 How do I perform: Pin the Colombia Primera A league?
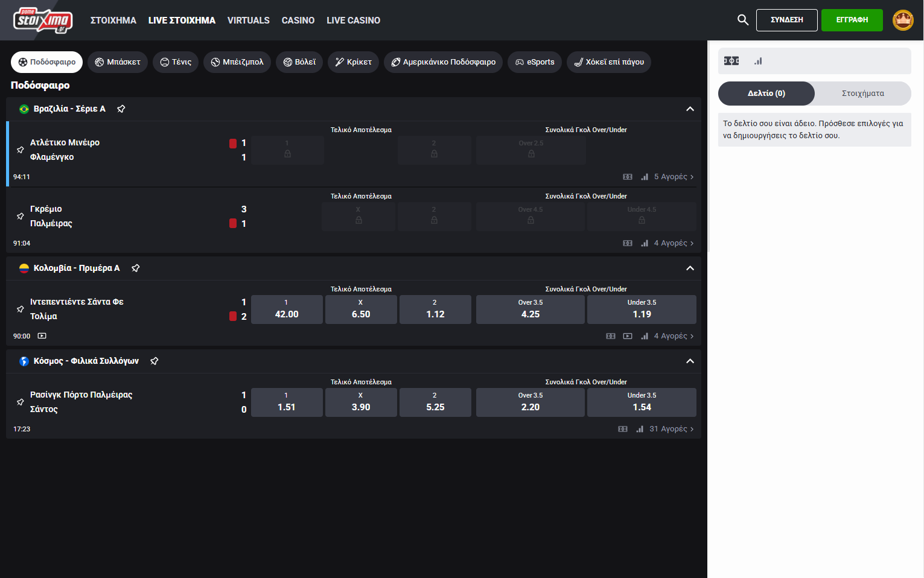[136, 268]
